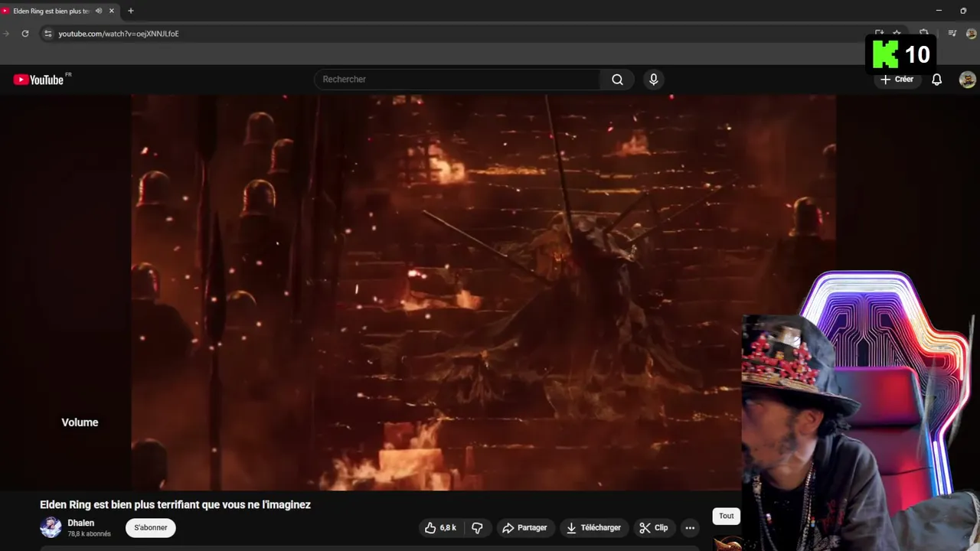Click Partager to share the video
This screenshot has width=980, height=551.
524,528
